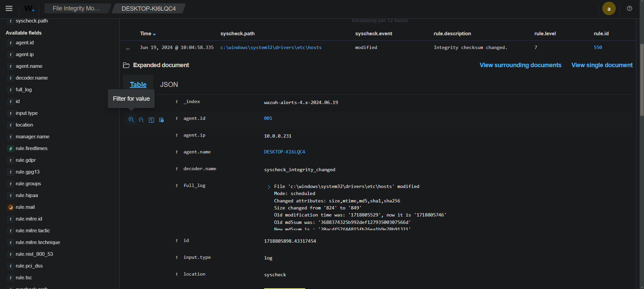Click the folder icon beside Expanded document
Image resolution: width=644 pixels, height=289 pixels.
point(126,65)
